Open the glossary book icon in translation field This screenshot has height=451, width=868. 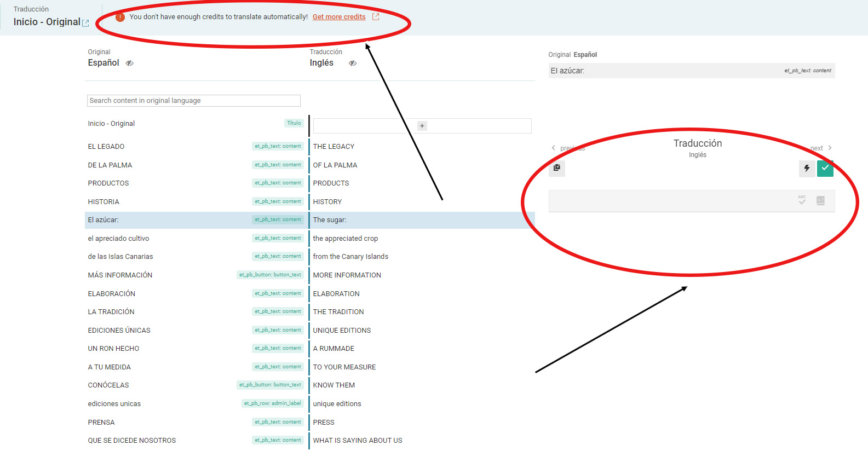point(820,200)
